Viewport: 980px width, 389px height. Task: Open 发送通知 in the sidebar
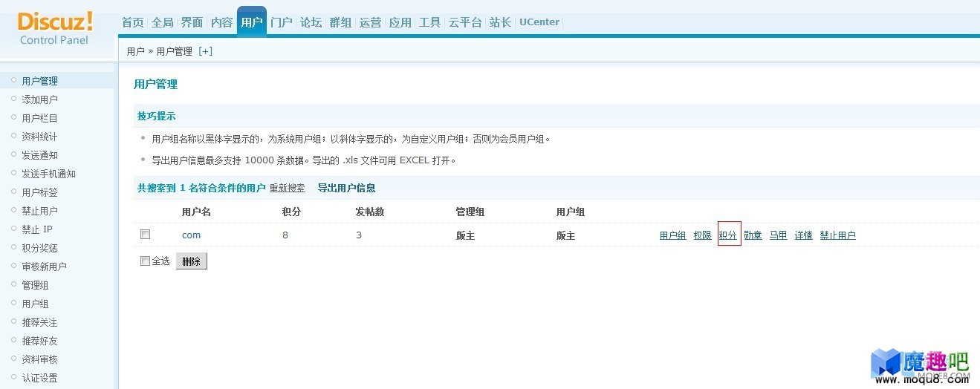39,155
